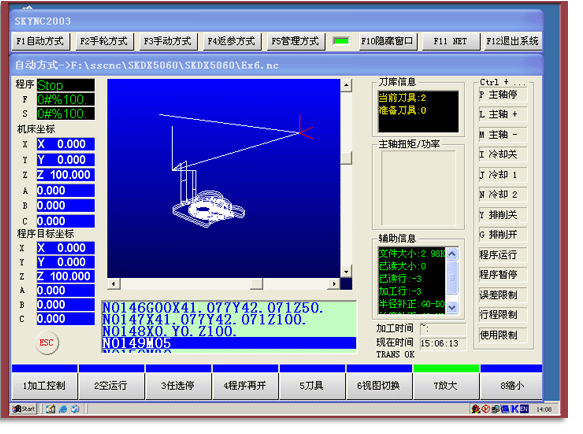Viewport: 583px width, 434px height.
Task: Click 机床坐标 Z 100.000 field
Action: pos(66,175)
